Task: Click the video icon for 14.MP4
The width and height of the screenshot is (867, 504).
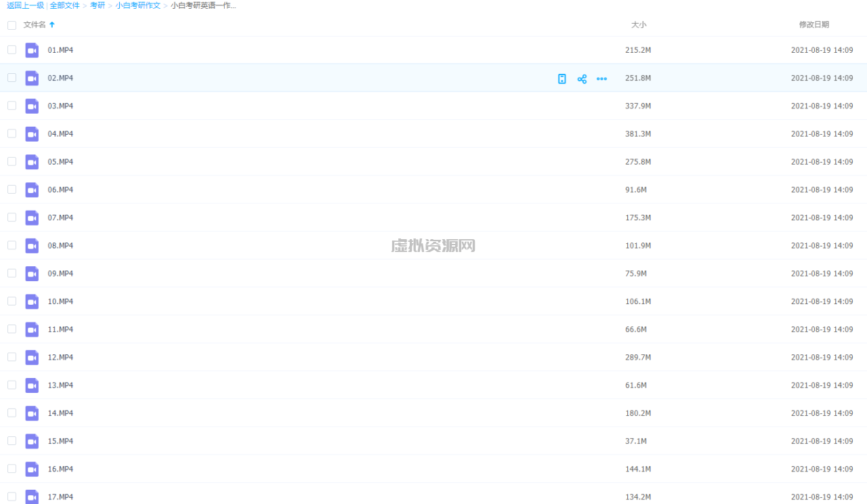Action: pos(32,413)
